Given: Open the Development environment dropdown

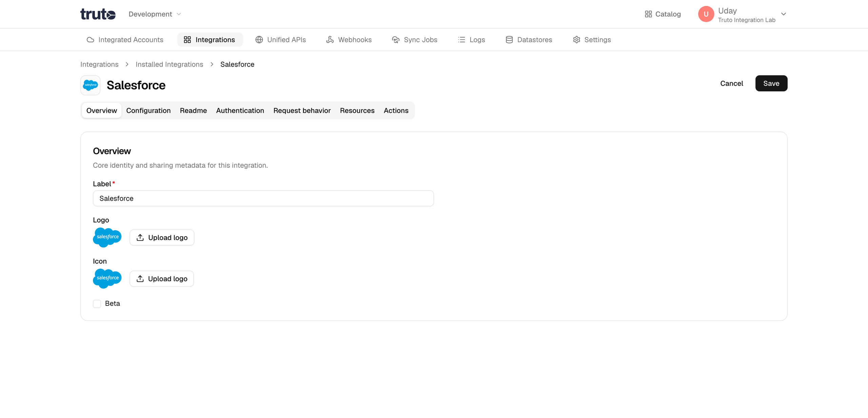Looking at the screenshot, I should coord(155,14).
